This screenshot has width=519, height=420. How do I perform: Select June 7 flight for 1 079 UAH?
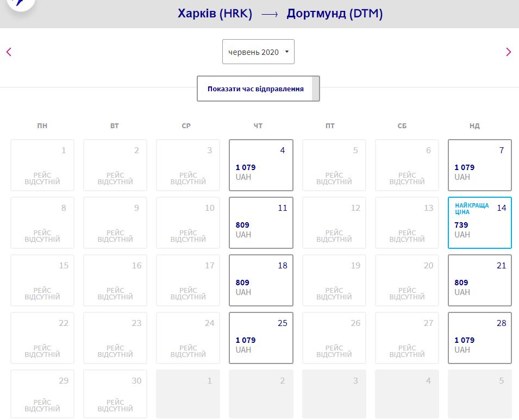click(x=479, y=165)
